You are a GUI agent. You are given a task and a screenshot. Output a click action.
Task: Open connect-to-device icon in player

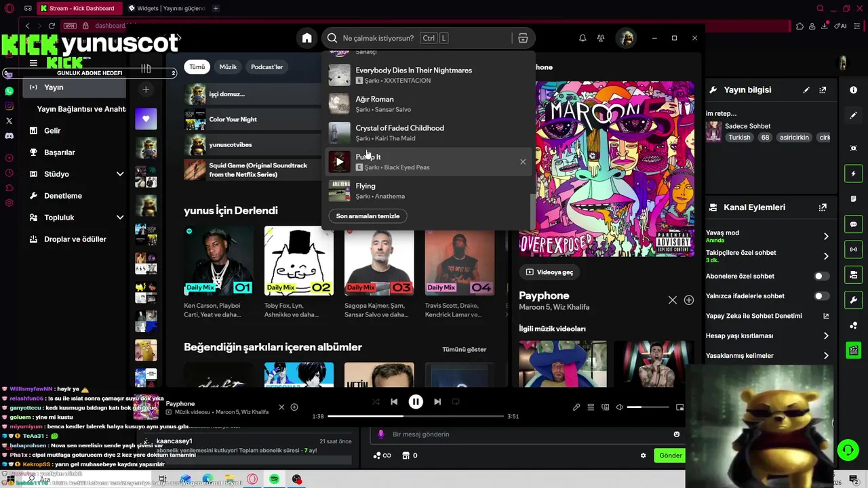[606, 407]
